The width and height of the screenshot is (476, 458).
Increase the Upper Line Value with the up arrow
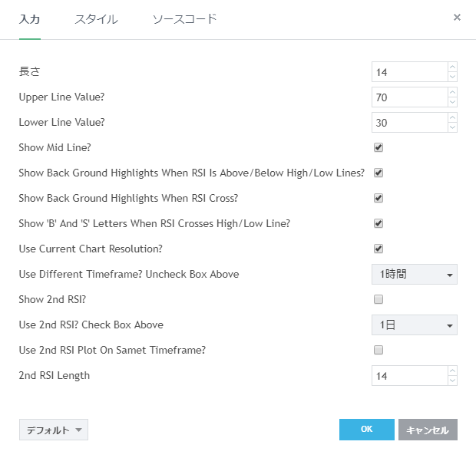452,93
